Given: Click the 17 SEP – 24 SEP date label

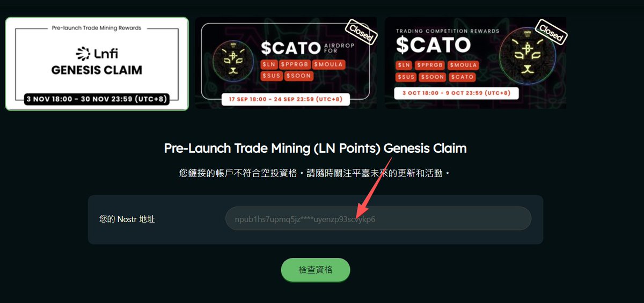Looking at the screenshot, I should pos(286,99).
